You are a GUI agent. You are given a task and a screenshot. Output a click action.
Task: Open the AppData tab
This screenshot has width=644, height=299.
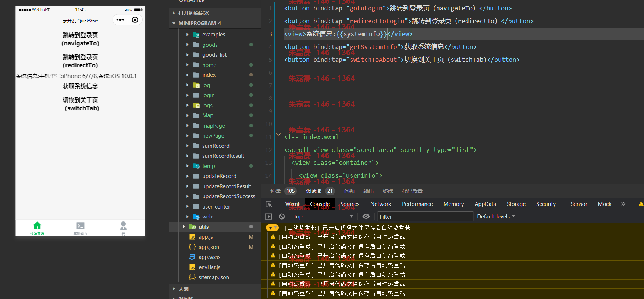485,204
